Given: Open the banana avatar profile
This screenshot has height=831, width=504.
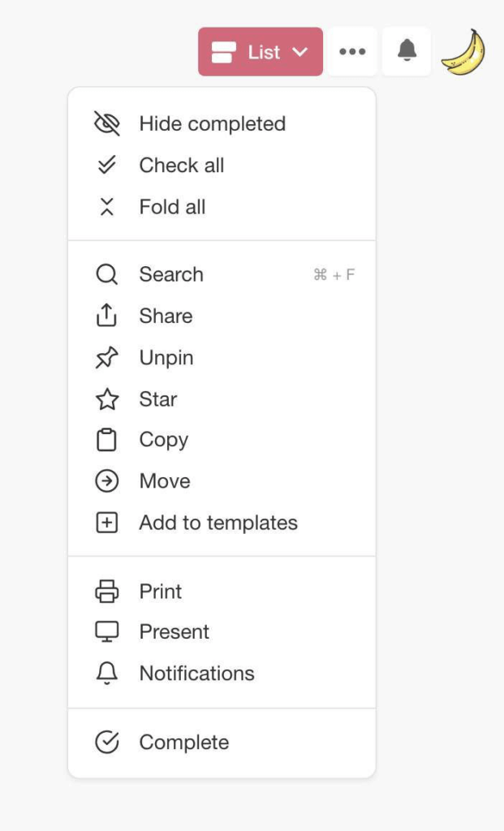Looking at the screenshot, I should [463, 53].
